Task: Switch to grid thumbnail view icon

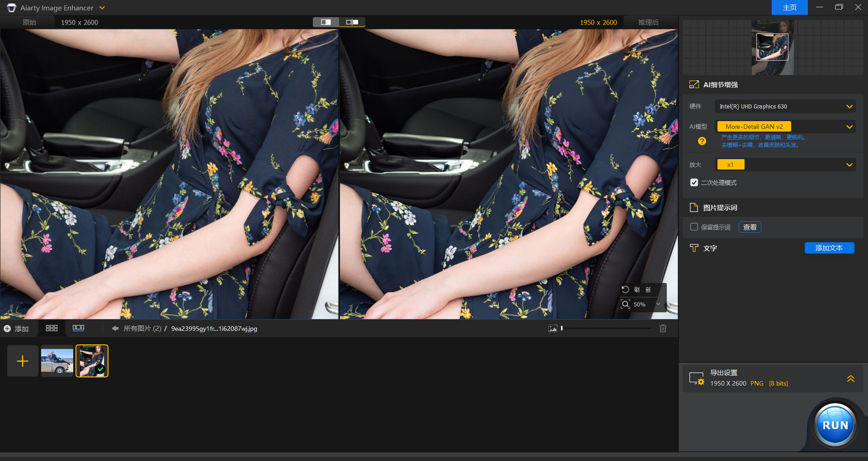Action: 52,328
